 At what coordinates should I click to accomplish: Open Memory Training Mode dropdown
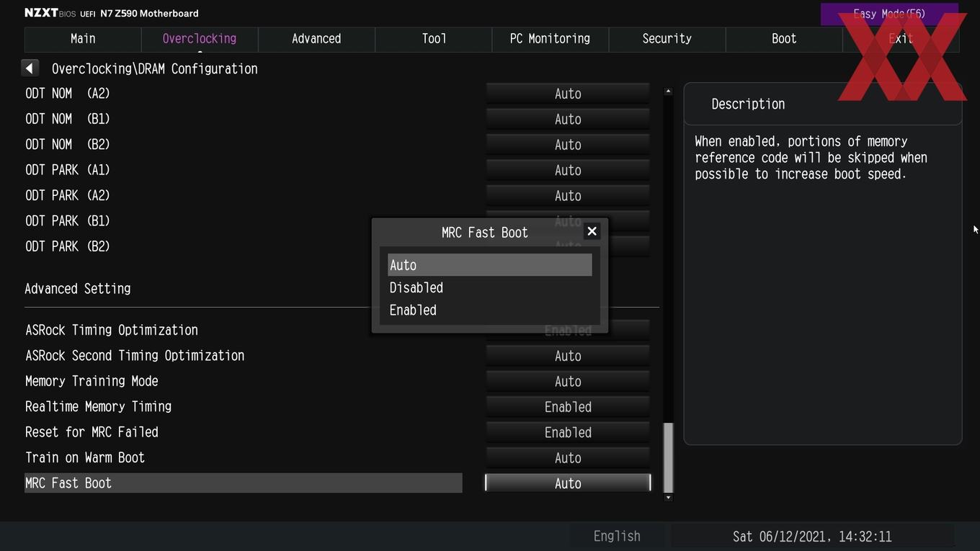(x=568, y=381)
